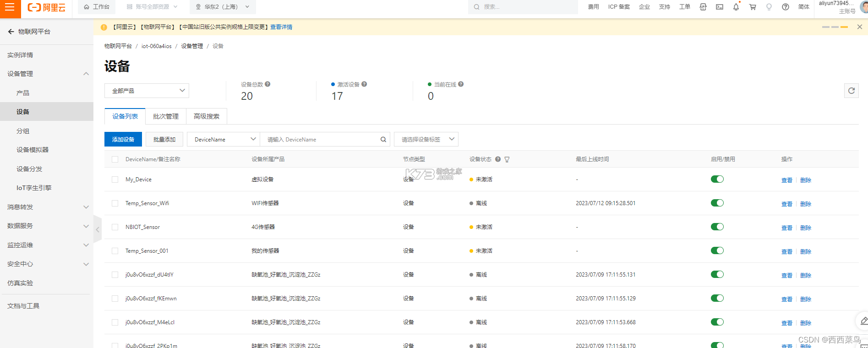The height and width of the screenshot is (348, 868).
Task: View the My_Device row details
Action: pos(787,180)
